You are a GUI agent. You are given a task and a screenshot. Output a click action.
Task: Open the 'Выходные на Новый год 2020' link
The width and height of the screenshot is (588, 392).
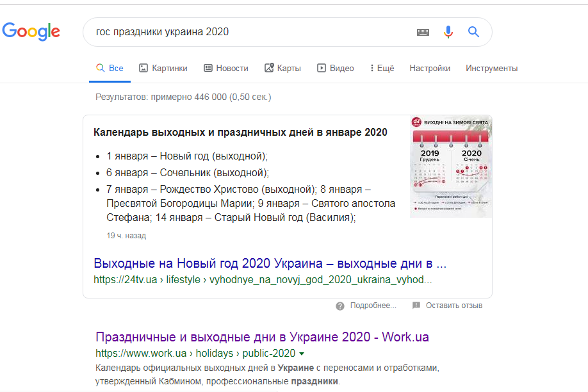(270, 263)
